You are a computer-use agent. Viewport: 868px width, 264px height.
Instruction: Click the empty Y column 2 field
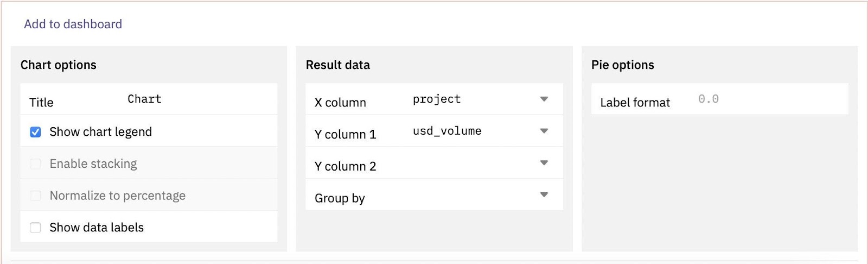point(467,163)
